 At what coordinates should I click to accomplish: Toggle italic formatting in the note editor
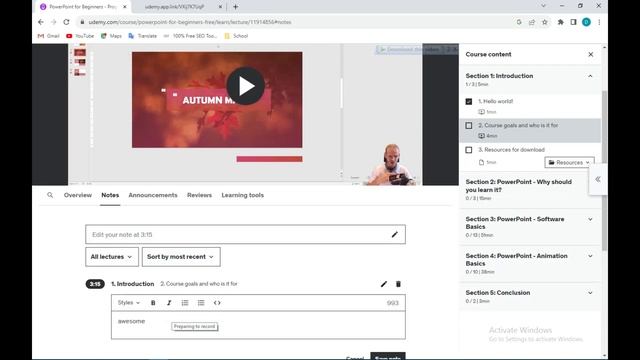[x=169, y=303]
